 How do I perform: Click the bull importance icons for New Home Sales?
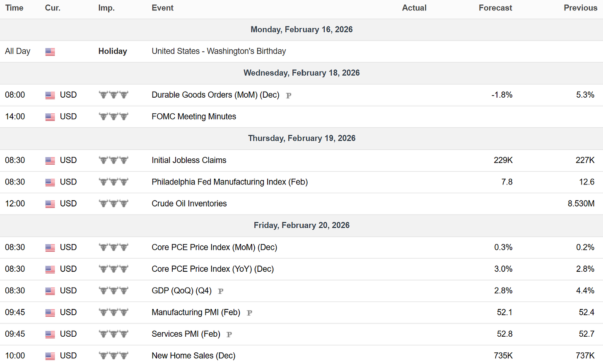pos(113,356)
